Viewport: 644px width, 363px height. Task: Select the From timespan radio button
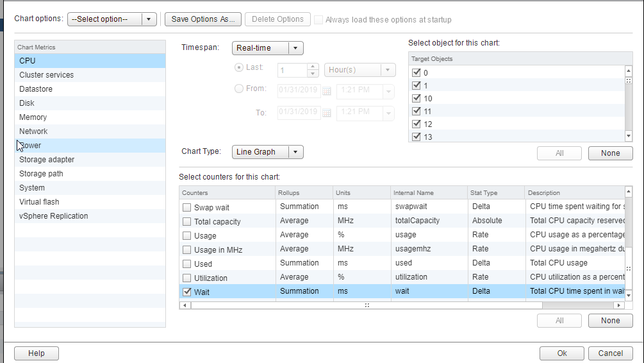click(239, 89)
